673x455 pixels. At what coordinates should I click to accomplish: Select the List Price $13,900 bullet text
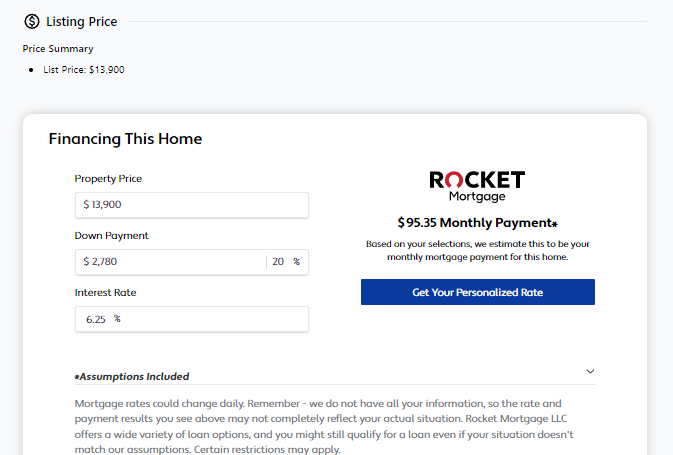tap(84, 70)
